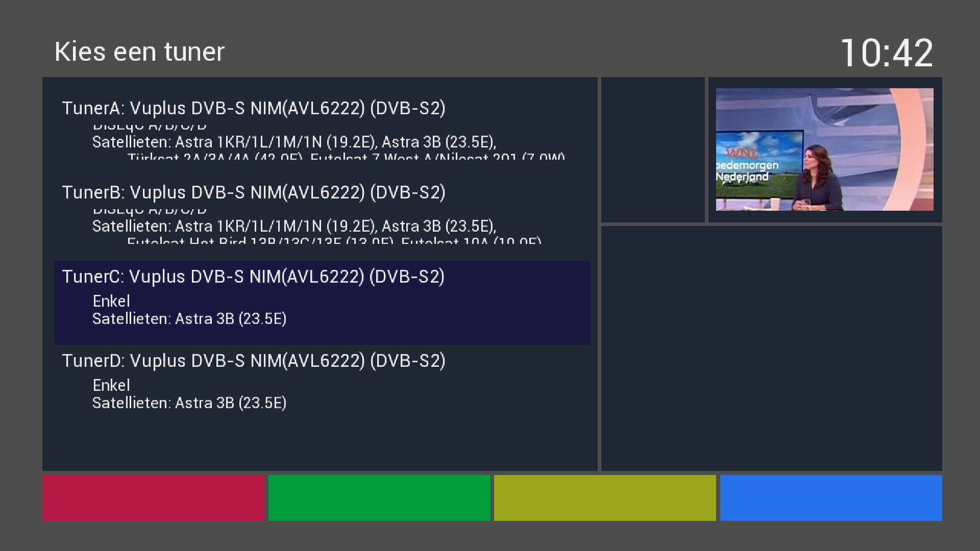
Task: Click the empty panel beside the video preview
Action: (x=652, y=149)
